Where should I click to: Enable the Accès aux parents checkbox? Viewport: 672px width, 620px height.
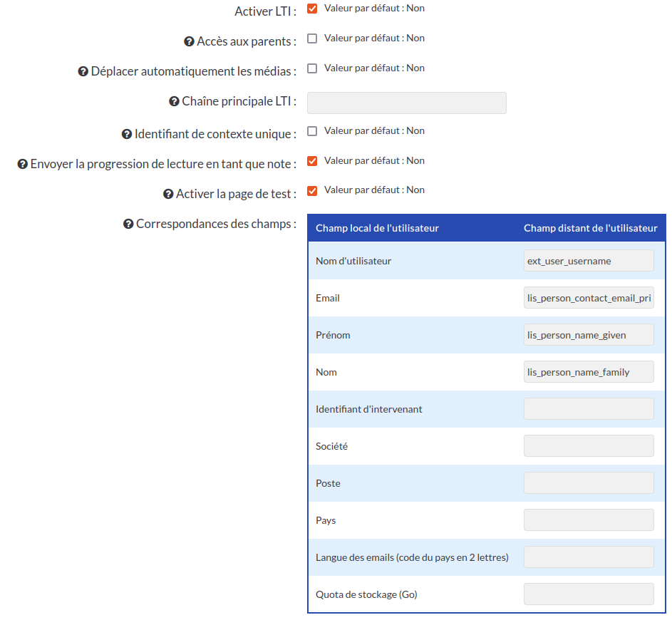pos(312,38)
